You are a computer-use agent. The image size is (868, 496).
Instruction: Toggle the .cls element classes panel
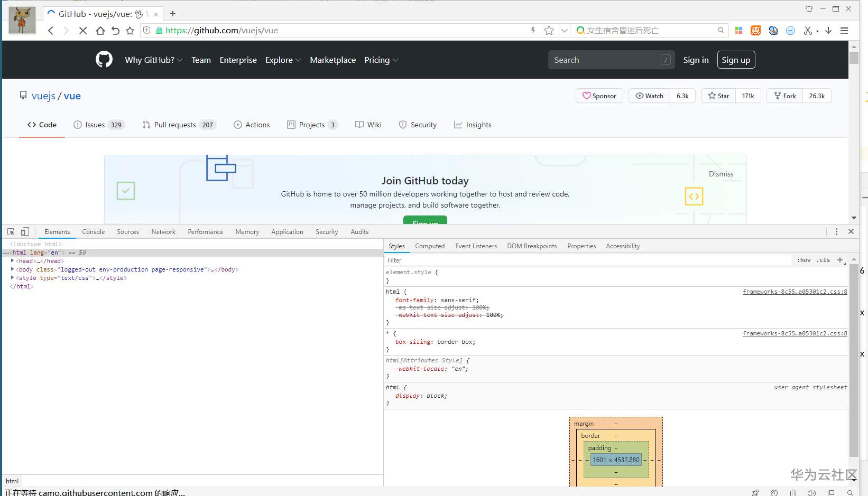(x=823, y=260)
